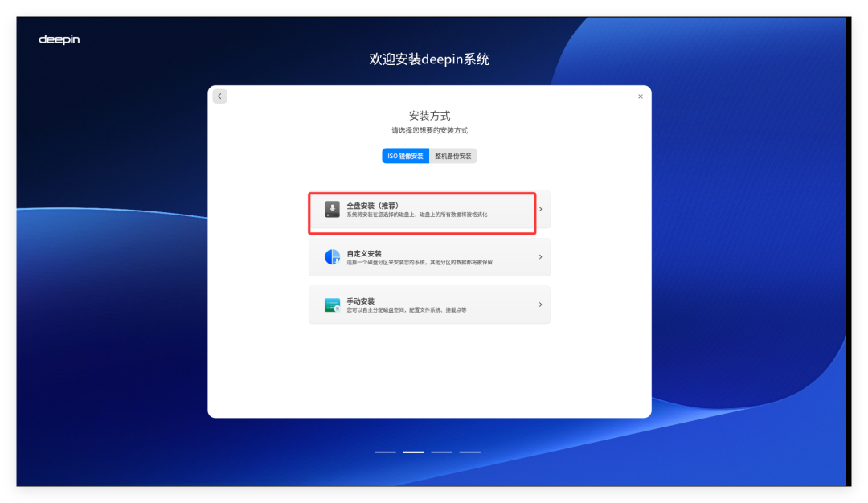Click the 自定义安装 description text

pos(420,262)
